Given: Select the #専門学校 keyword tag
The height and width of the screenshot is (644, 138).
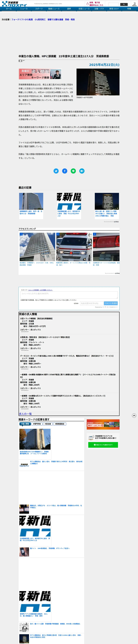Looking at the screenshot, I should [x=37, y=424].
